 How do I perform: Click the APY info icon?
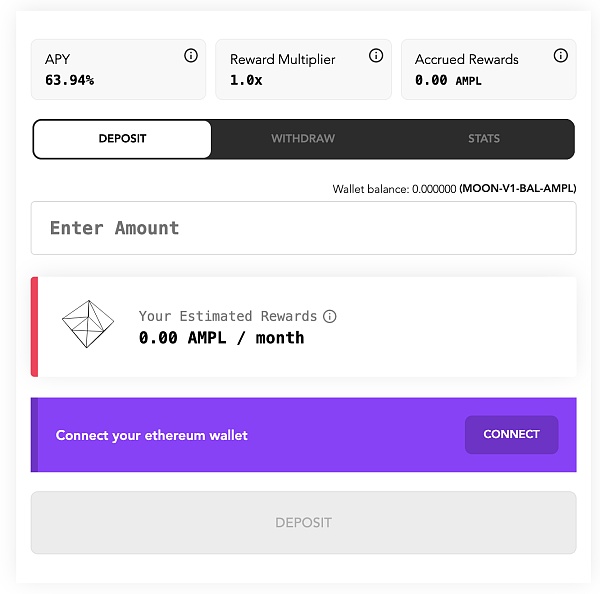pyautogui.click(x=191, y=55)
